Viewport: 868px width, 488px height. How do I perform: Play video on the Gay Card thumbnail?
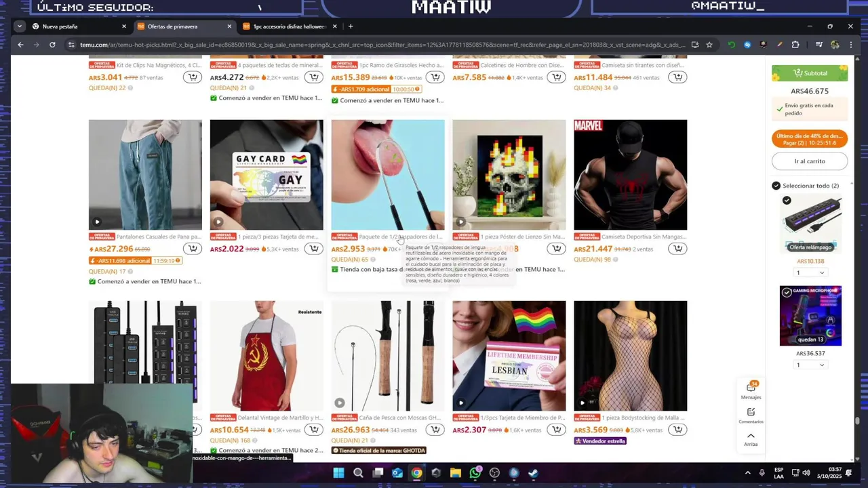pos(218,222)
